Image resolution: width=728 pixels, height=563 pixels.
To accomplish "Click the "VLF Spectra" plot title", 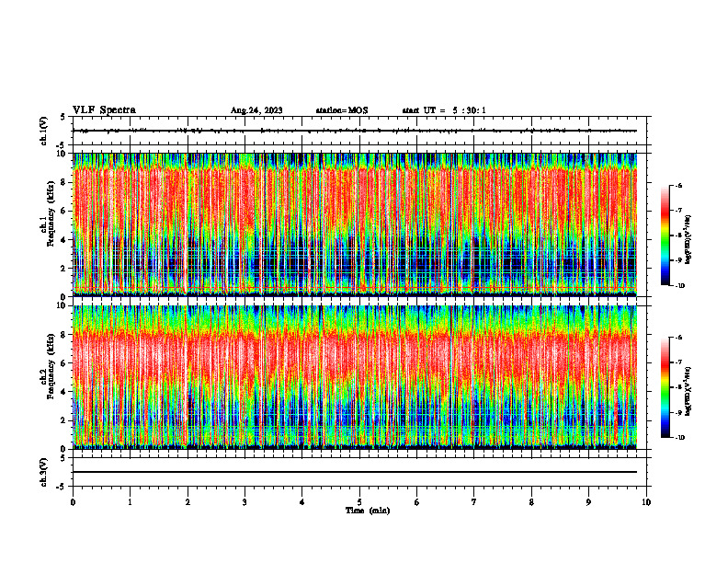I will pos(104,110).
